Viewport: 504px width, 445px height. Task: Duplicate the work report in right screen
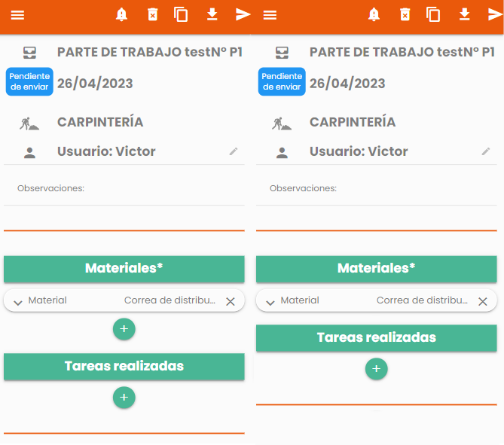pyautogui.click(x=433, y=15)
